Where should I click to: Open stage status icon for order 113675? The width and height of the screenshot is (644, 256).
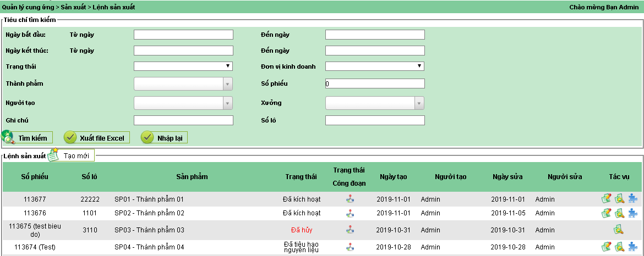[350, 230]
